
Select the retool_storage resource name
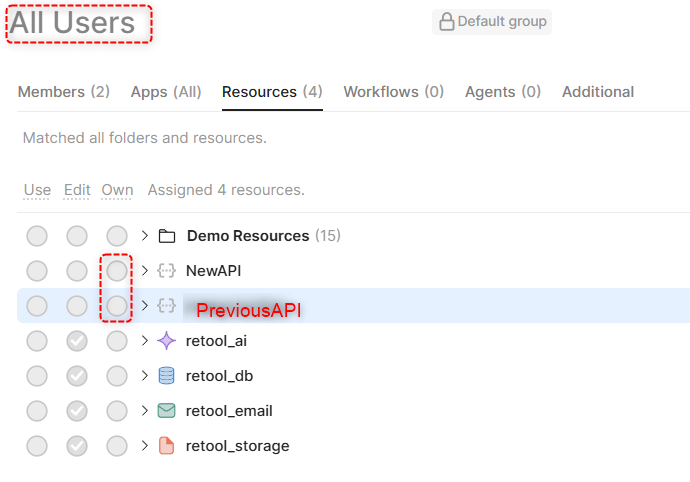coord(237,446)
